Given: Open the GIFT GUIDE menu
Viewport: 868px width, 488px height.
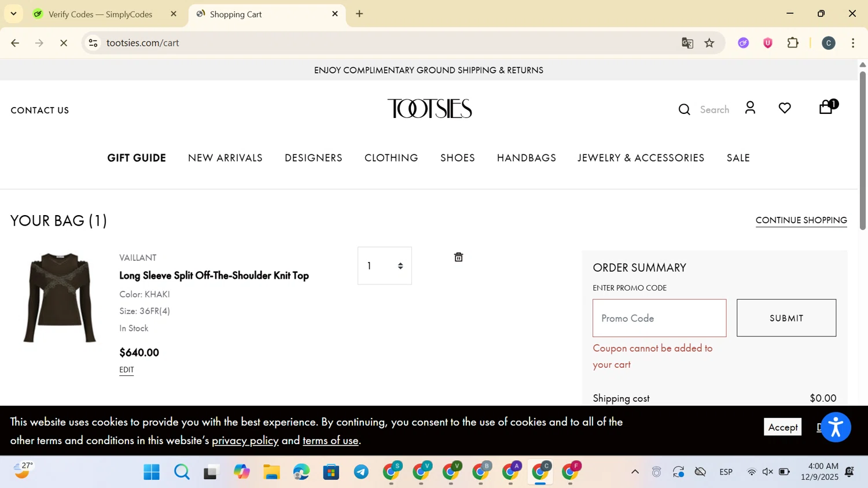Looking at the screenshot, I should pyautogui.click(x=137, y=158).
